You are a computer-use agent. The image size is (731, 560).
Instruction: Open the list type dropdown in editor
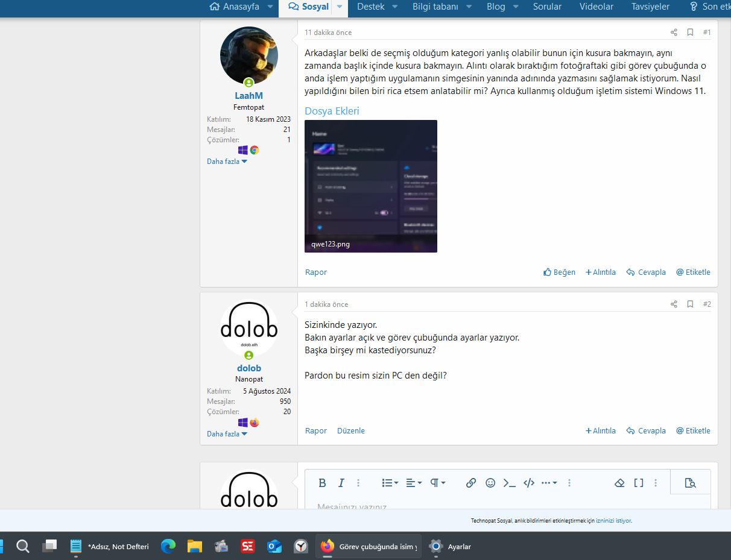coord(390,483)
